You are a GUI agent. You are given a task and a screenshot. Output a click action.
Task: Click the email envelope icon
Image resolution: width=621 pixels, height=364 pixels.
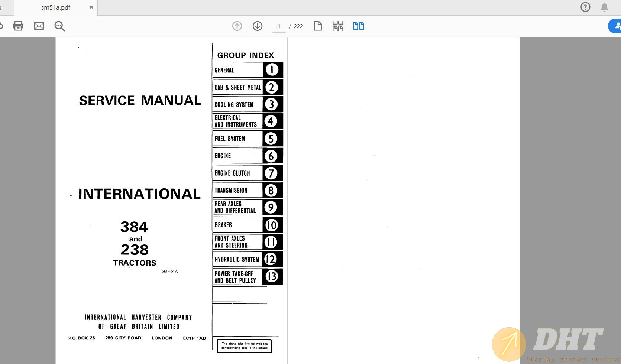[x=39, y=26]
